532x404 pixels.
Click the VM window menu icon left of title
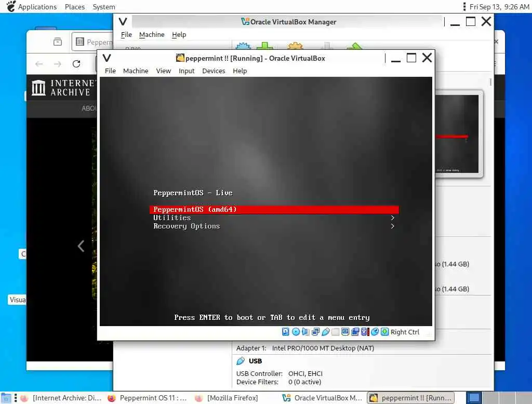click(x=107, y=58)
